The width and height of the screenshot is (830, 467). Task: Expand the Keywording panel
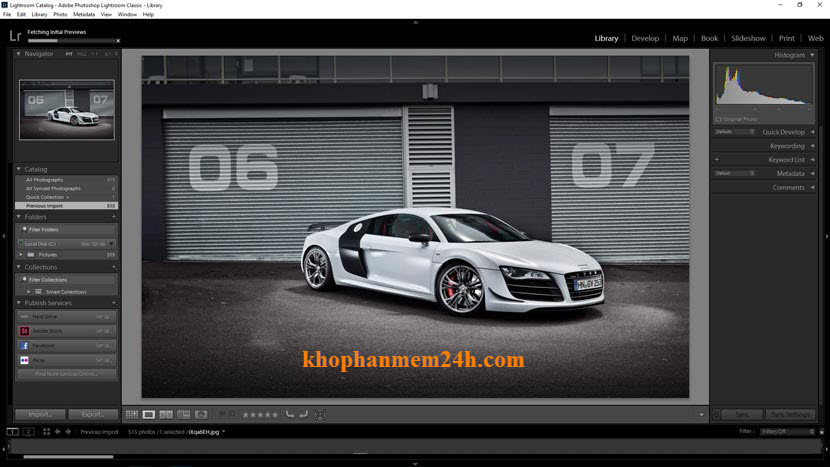tap(812, 146)
